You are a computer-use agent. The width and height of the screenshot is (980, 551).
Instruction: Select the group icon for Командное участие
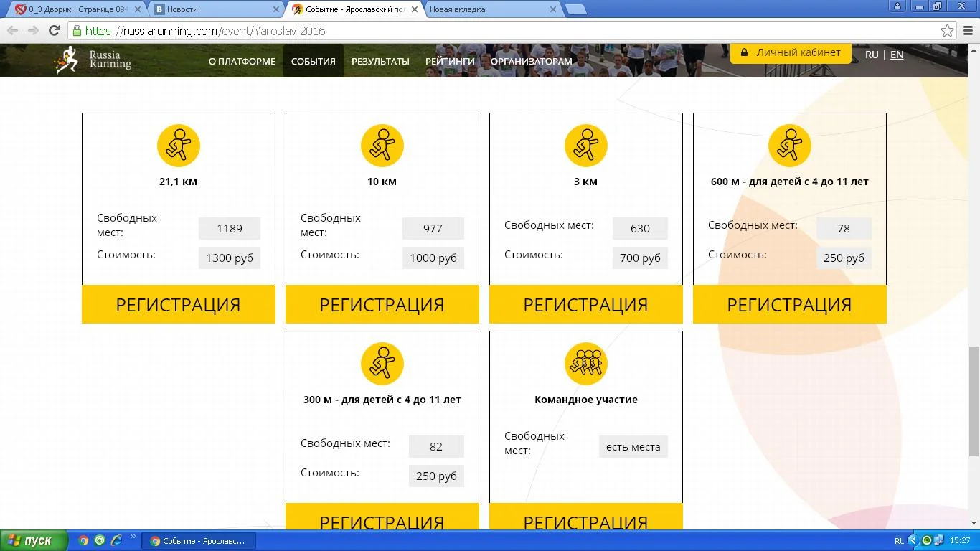click(x=586, y=363)
